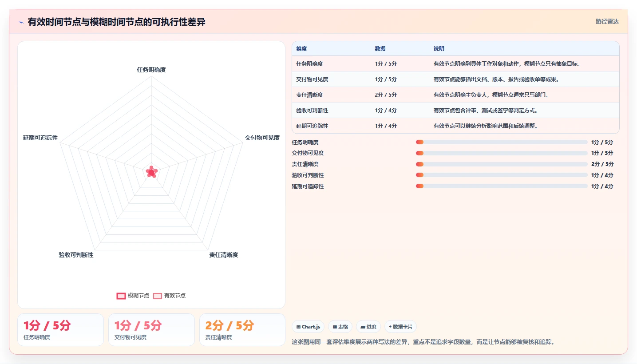Select the 交付物可见度 cell in the table
Screen dimensions: 637x364
pyautogui.click(x=312, y=79)
